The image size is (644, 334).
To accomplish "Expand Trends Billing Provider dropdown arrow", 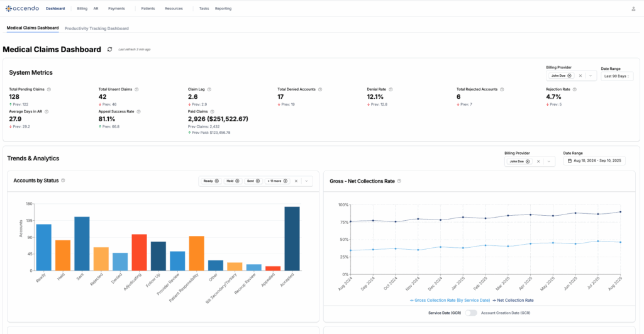I will tap(549, 161).
